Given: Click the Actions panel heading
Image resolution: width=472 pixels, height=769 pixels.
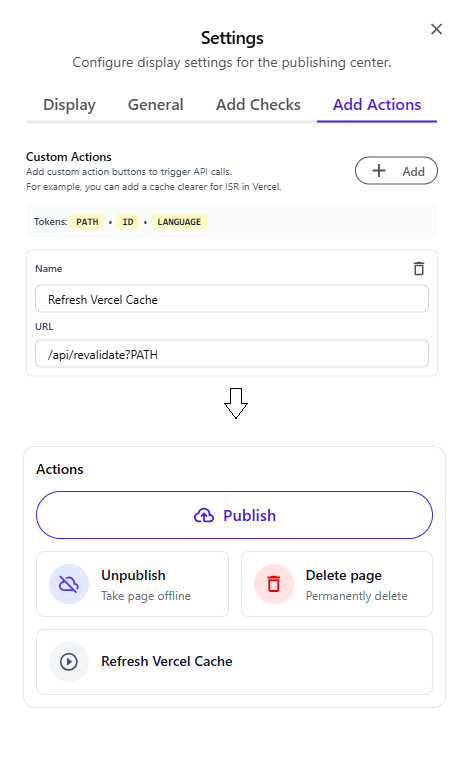Looking at the screenshot, I should (60, 469).
